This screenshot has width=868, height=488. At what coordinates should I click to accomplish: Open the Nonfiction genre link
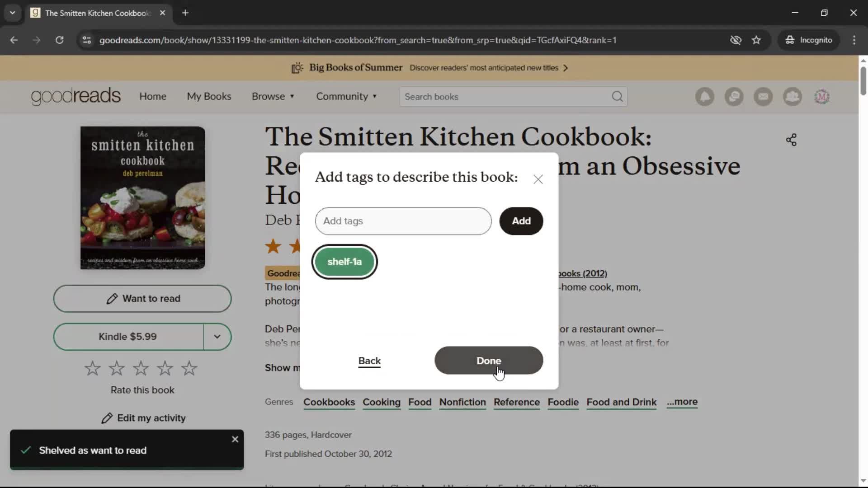click(x=462, y=402)
